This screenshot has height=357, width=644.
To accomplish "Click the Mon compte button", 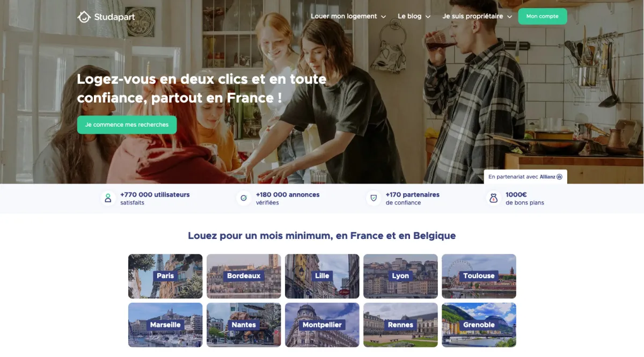I will pos(543,16).
